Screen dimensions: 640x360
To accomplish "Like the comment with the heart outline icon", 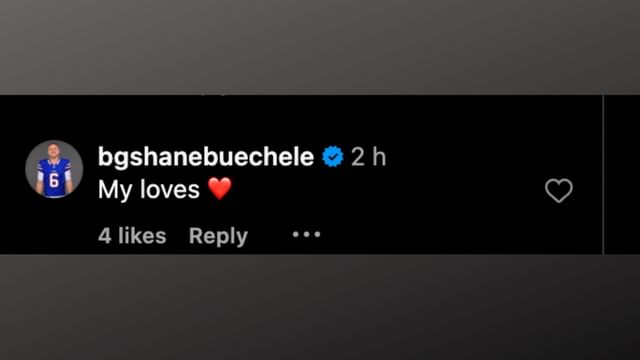I will [x=559, y=191].
